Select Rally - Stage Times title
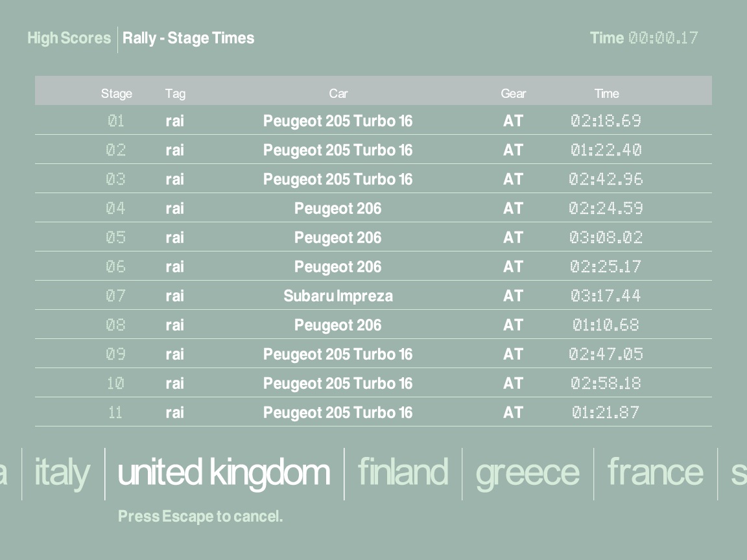The height and width of the screenshot is (560, 747). 189,38
